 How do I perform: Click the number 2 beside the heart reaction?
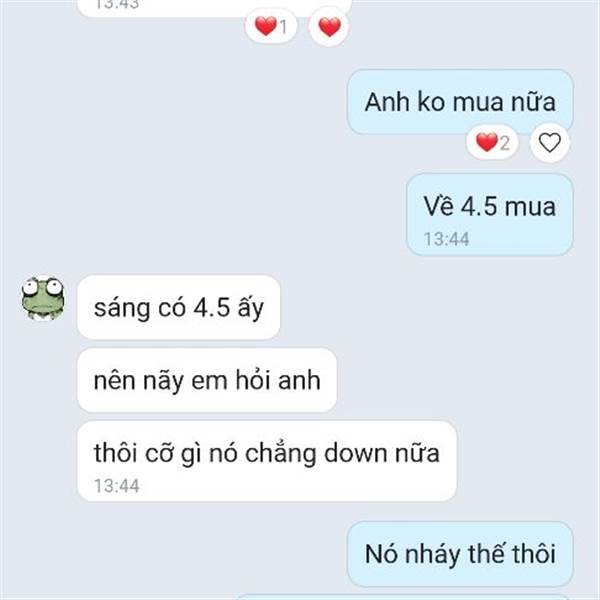pyautogui.click(x=505, y=143)
